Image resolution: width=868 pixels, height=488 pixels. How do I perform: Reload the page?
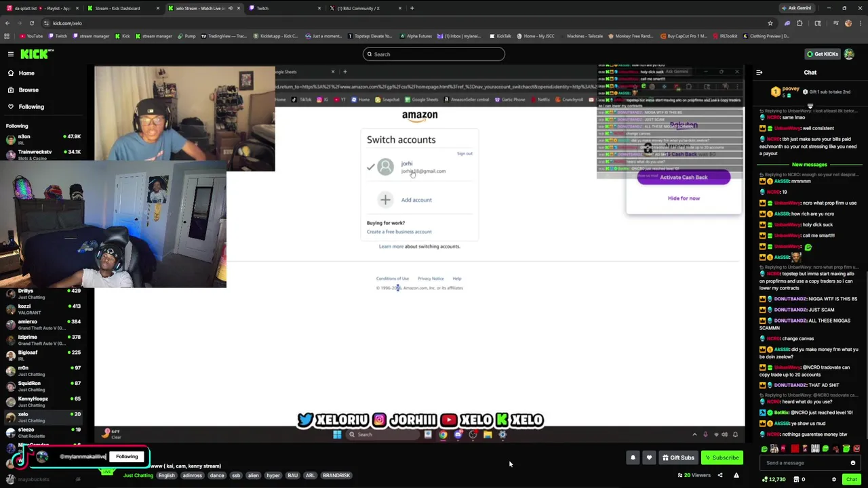pyautogui.click(x=31, y=23)
